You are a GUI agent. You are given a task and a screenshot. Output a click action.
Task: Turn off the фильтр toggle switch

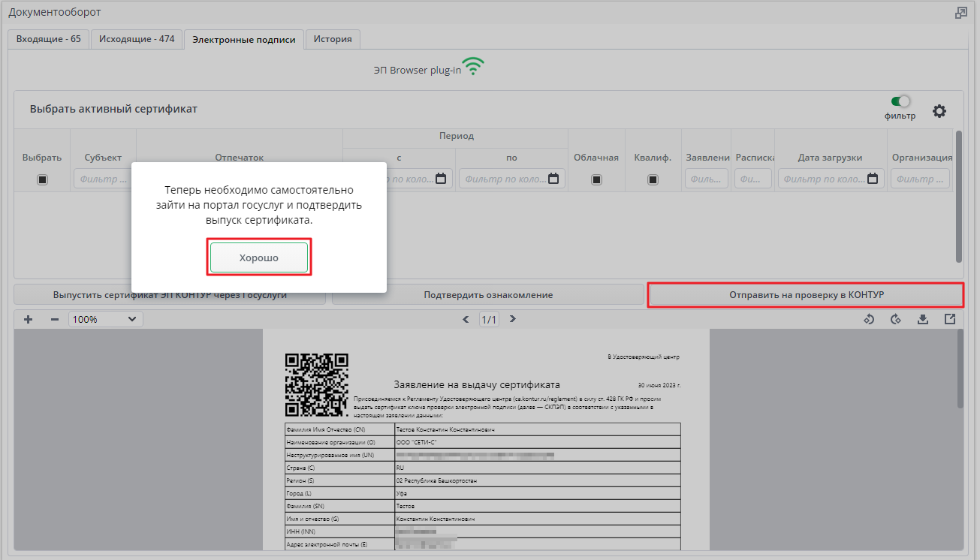[900, 101]
